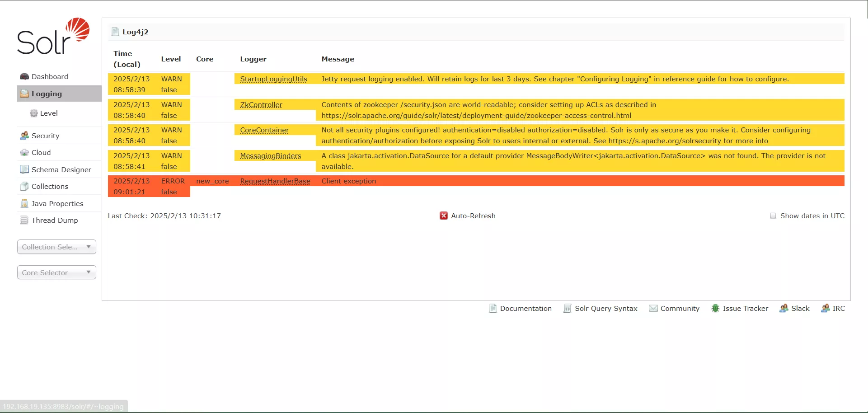Open Schema Designer book icon
Screen dimensions: 868x413
[x=24, y=169]
